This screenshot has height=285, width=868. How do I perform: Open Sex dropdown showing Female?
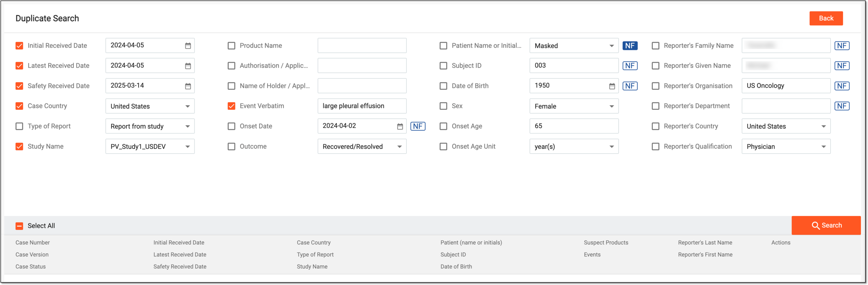coord(574,106)
